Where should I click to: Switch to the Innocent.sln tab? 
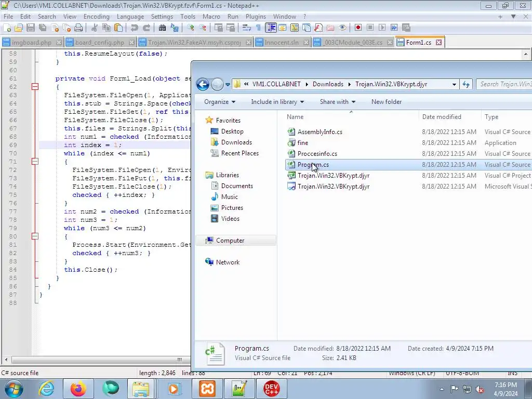(x=281, y=43)
